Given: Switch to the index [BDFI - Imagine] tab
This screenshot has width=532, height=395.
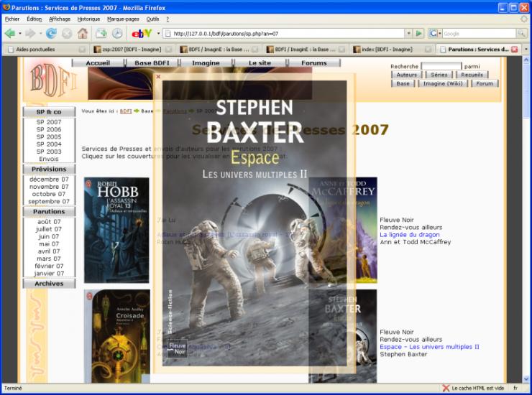Looking at the screenshot, I should tap(393, 49).
